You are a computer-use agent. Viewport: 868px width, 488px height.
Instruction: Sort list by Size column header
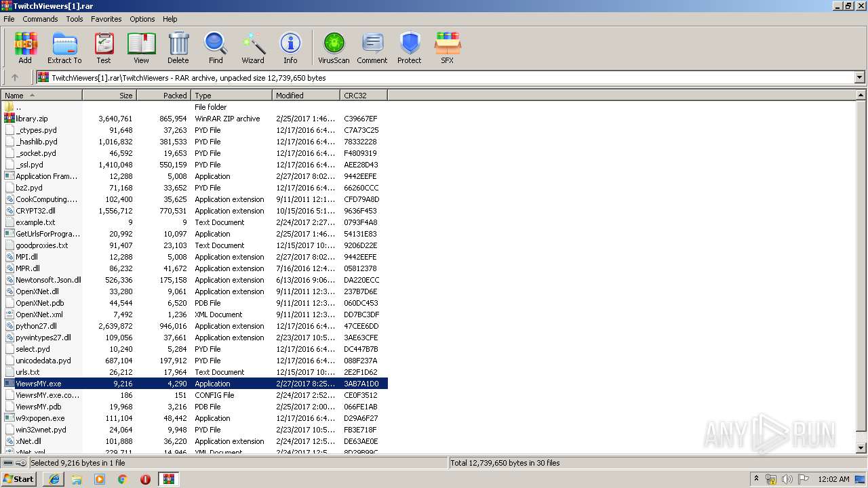point(109,96)
